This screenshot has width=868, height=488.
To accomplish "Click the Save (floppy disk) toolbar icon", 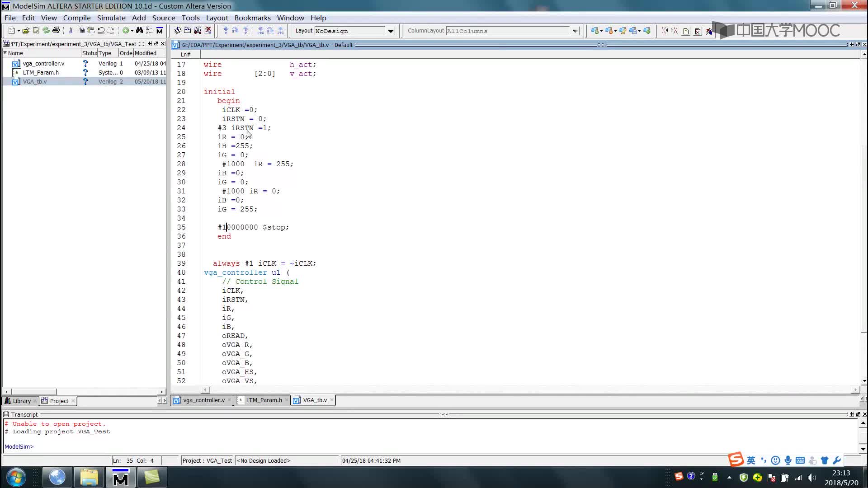I will [x=36, y=30].
